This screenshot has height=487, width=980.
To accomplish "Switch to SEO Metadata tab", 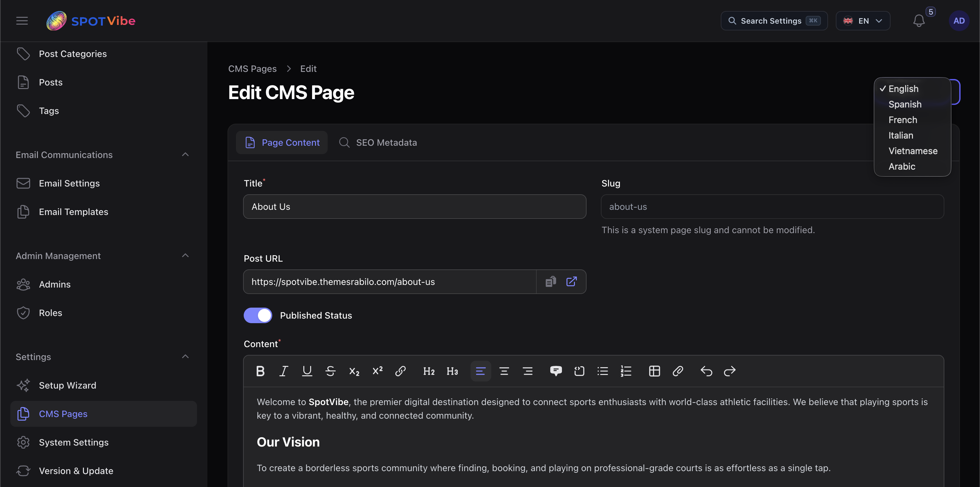I will [x=378, y=142].
